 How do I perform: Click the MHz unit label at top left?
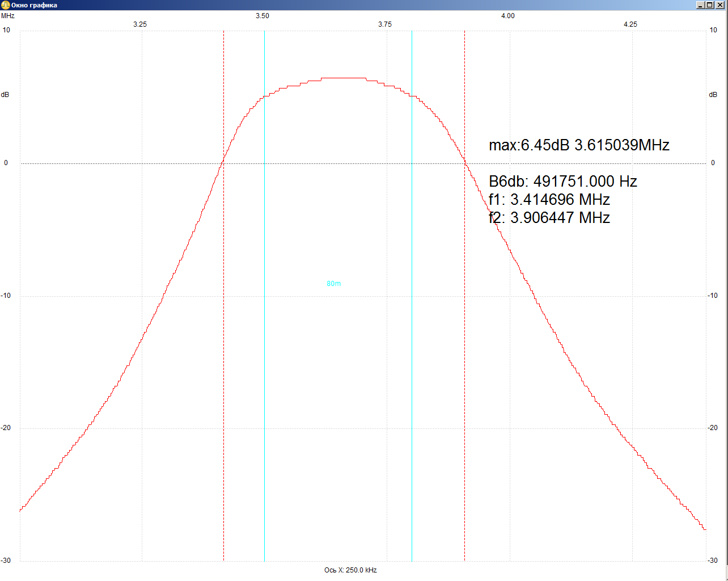[x=8, y=16]
